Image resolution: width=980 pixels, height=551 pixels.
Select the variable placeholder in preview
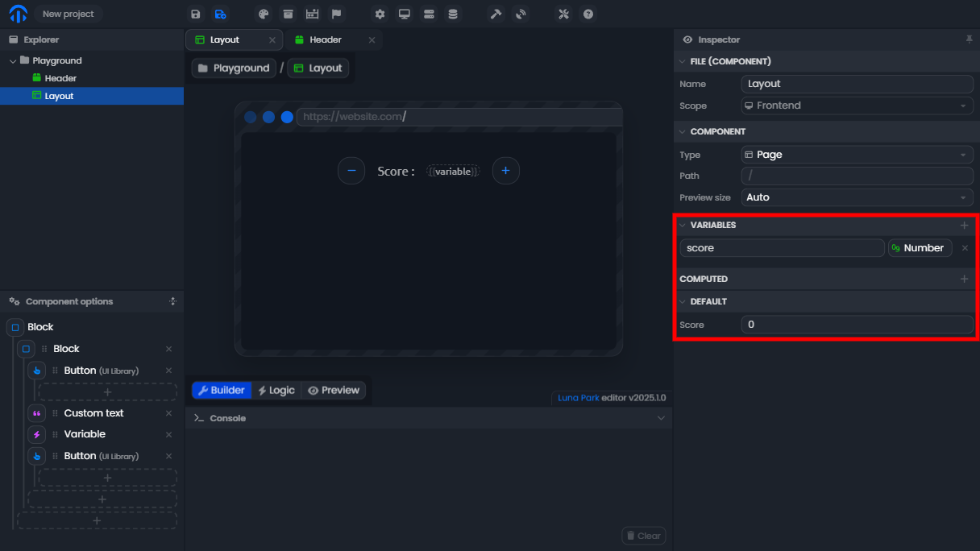click(x=453, y=172)
